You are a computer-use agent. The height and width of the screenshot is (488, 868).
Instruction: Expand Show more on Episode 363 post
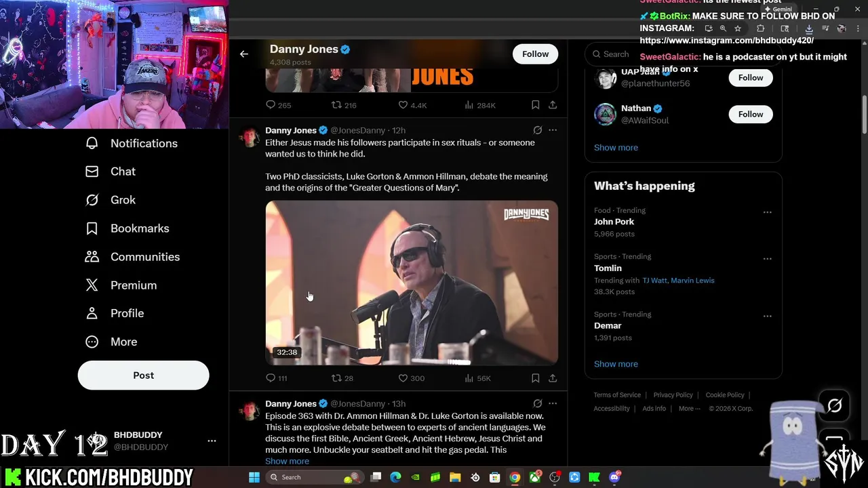tap(287, 462)
